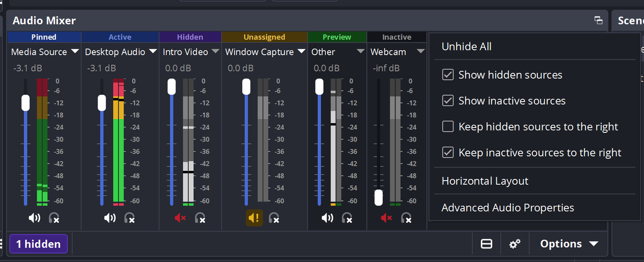Toggle Show hidden sources checkbox
The width and height of the screenshot is (644, 262).
pos(448,74)
